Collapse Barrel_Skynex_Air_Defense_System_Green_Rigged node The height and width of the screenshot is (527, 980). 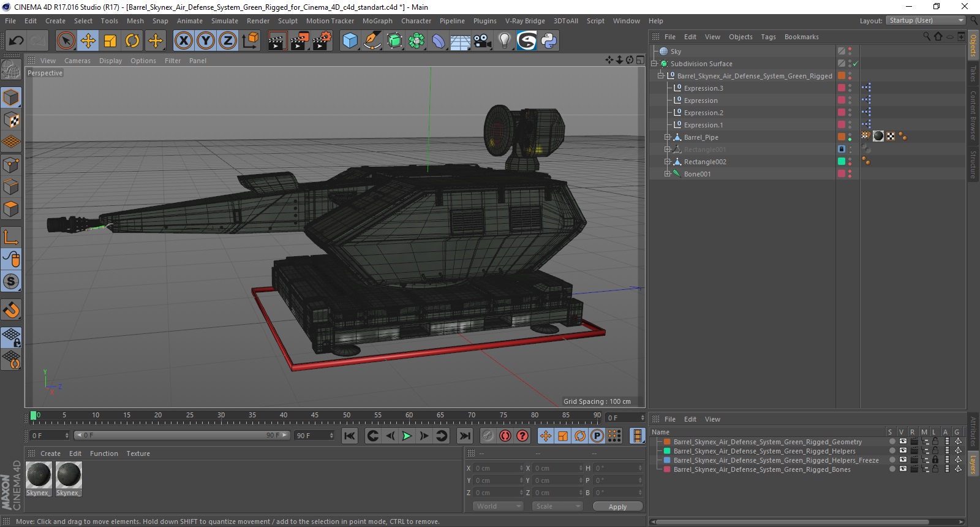(661, 76)
